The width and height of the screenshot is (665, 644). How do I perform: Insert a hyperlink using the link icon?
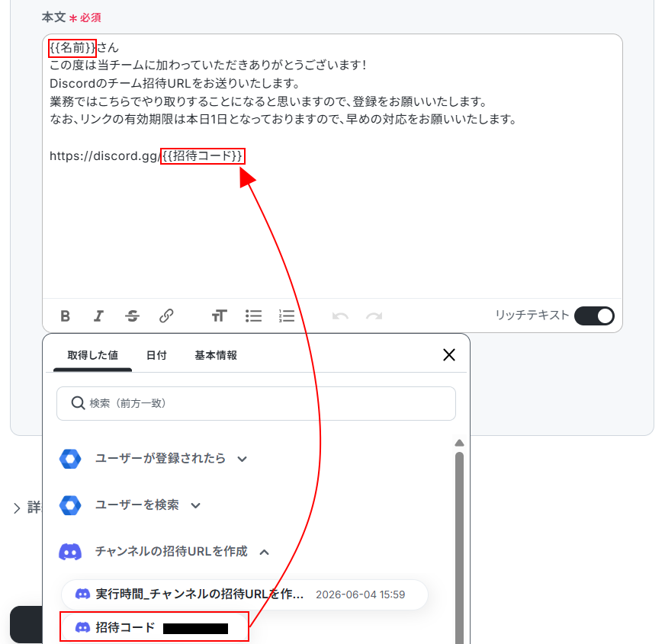pyautogui.click(x=166, y=316)
